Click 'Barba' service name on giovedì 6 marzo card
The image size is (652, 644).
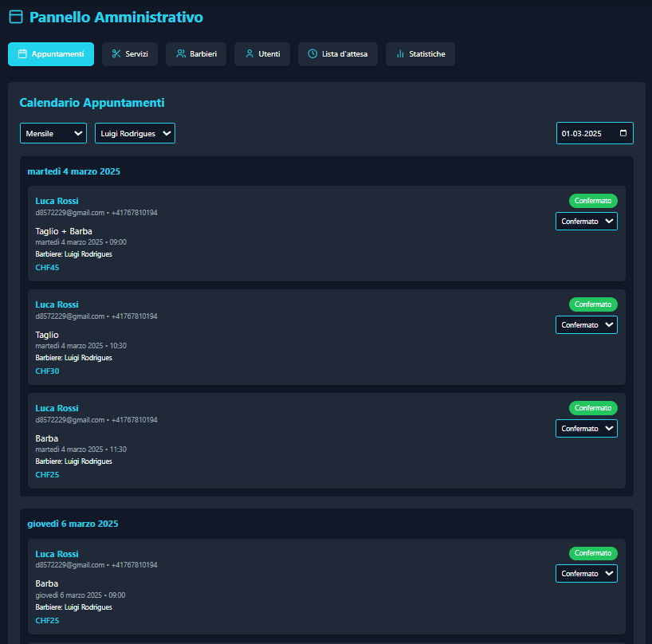point(46,583)
